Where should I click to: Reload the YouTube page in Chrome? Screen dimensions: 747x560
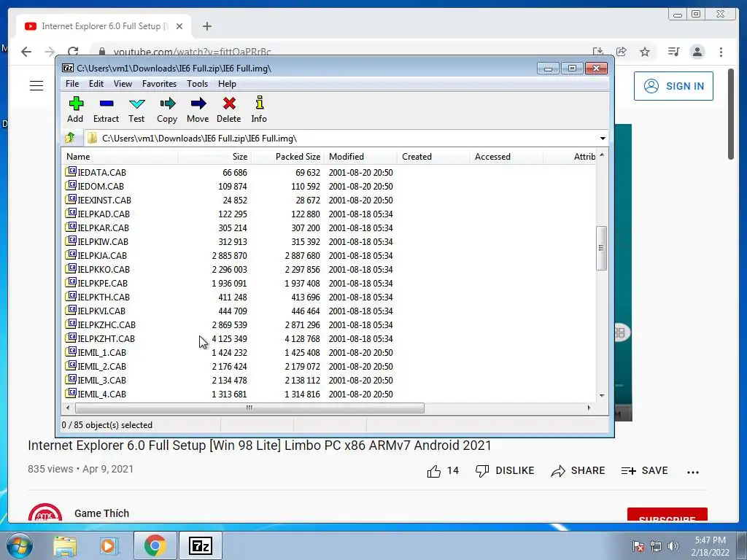click(x=73, y=52)
